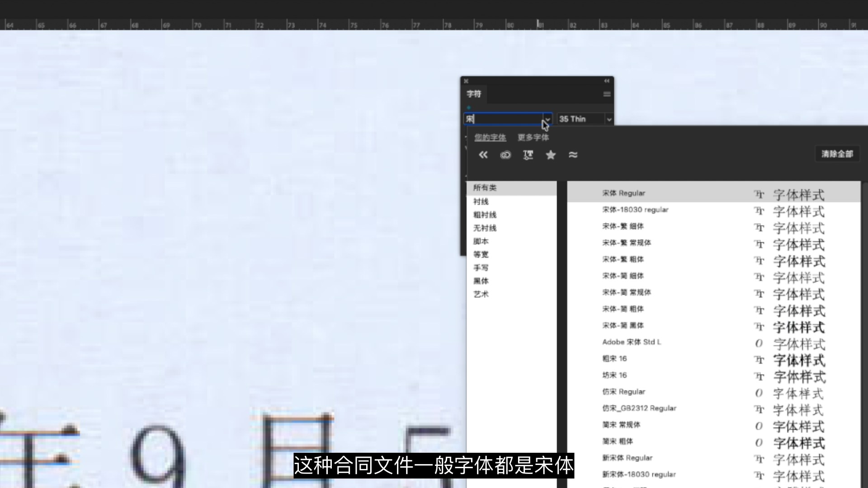This screenshot has height=488, width=868.
Task: Select 仿宋 Regular from the font list
Action: coord(623,391)
